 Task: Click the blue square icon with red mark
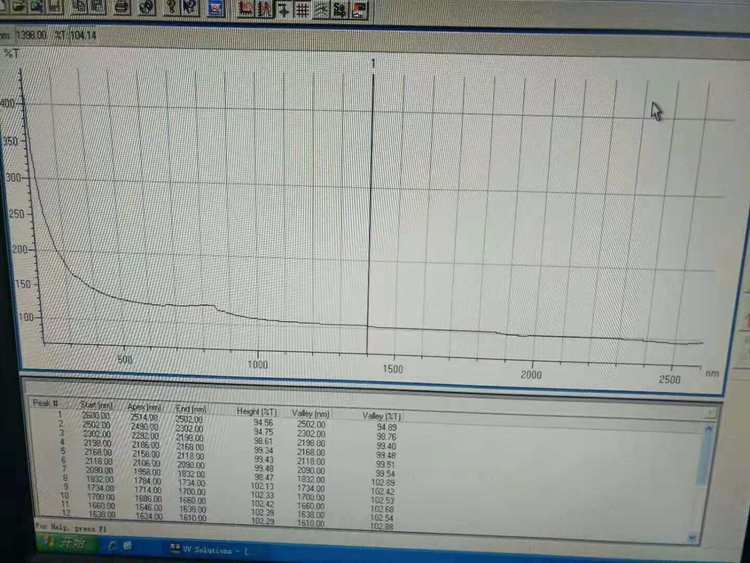click(215, 10)
